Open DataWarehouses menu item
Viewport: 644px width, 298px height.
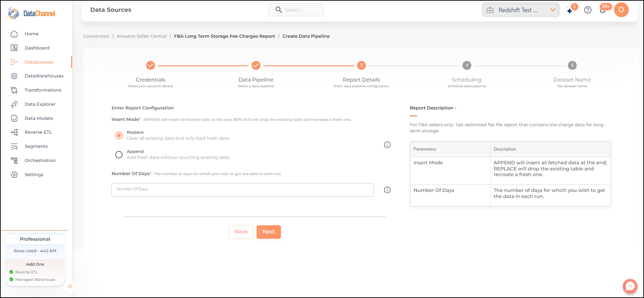click(44, 76)
